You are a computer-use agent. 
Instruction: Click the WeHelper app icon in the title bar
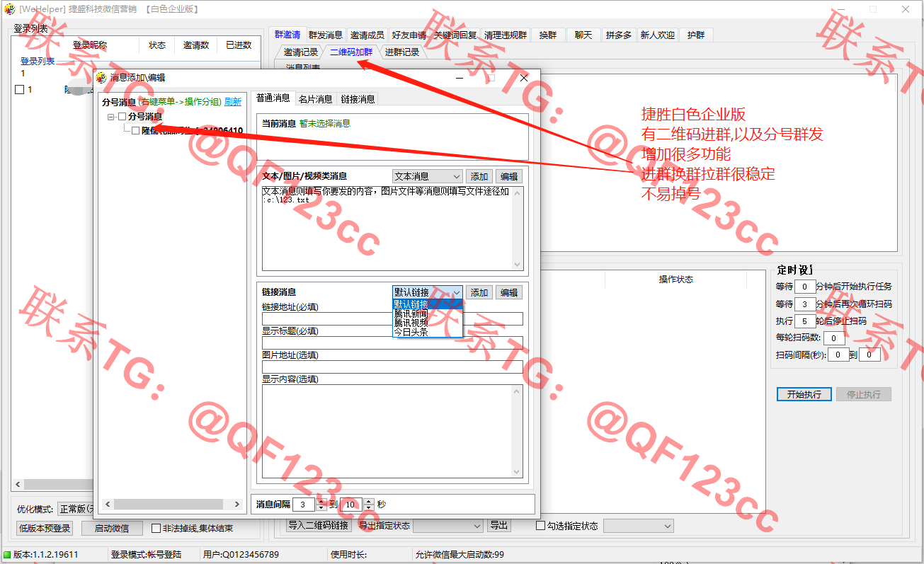pos(10,9)
